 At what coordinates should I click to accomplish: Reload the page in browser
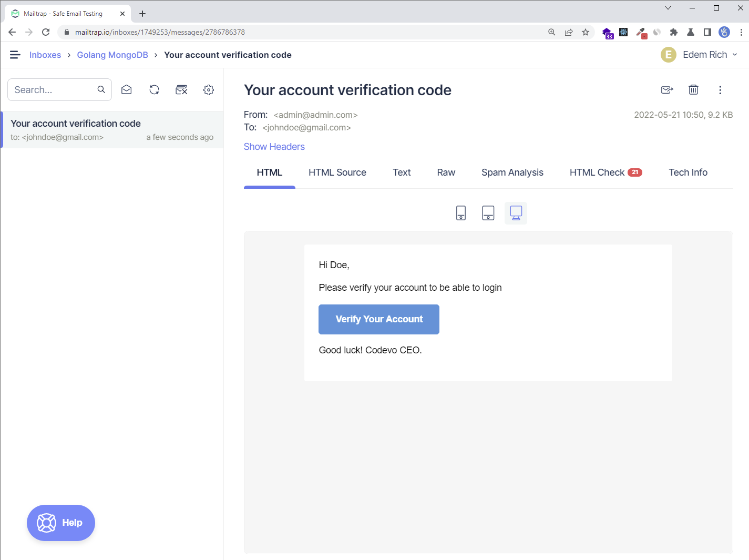(x=46, y=32)
